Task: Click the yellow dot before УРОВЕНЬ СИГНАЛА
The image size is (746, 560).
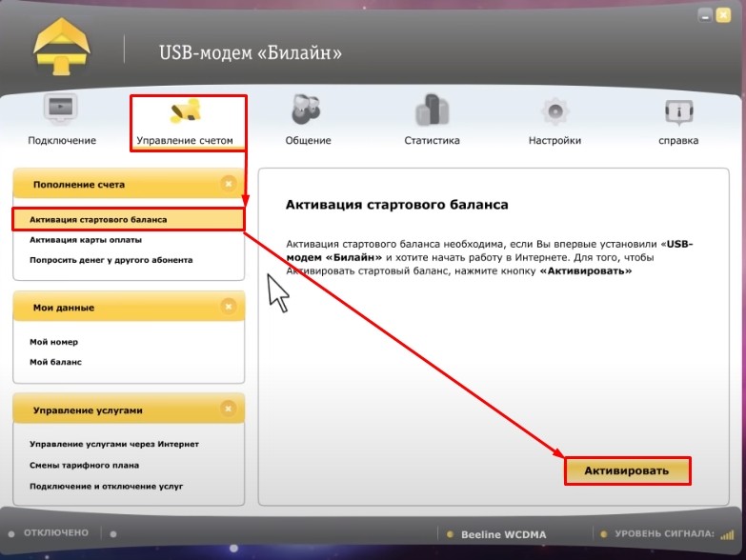Action: [x=603, y=534]
